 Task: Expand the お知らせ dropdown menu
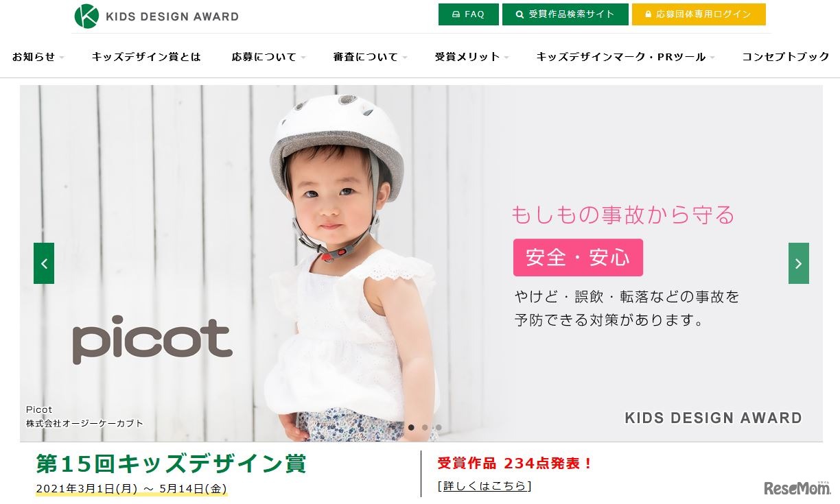click(x=38, y=57)
